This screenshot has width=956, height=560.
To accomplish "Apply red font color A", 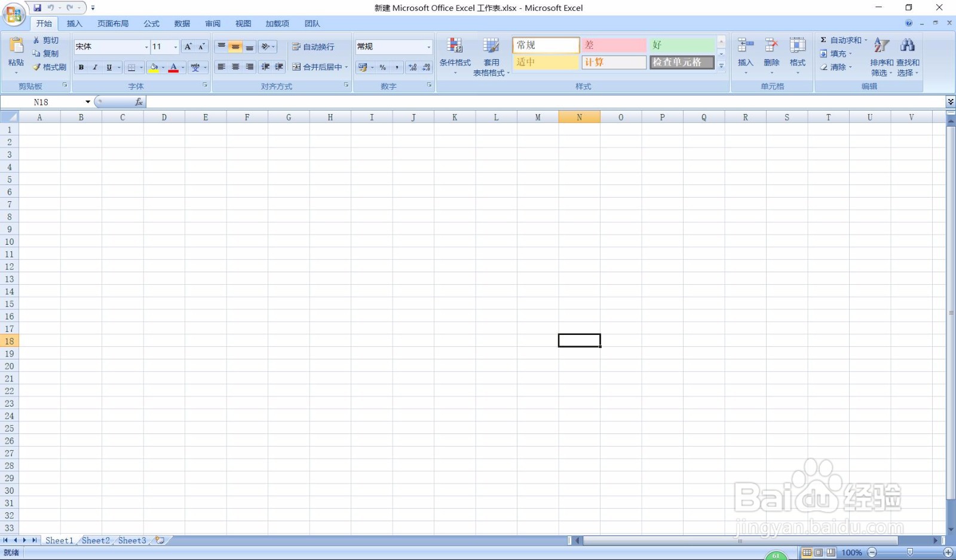I will [x=173, y=67].
